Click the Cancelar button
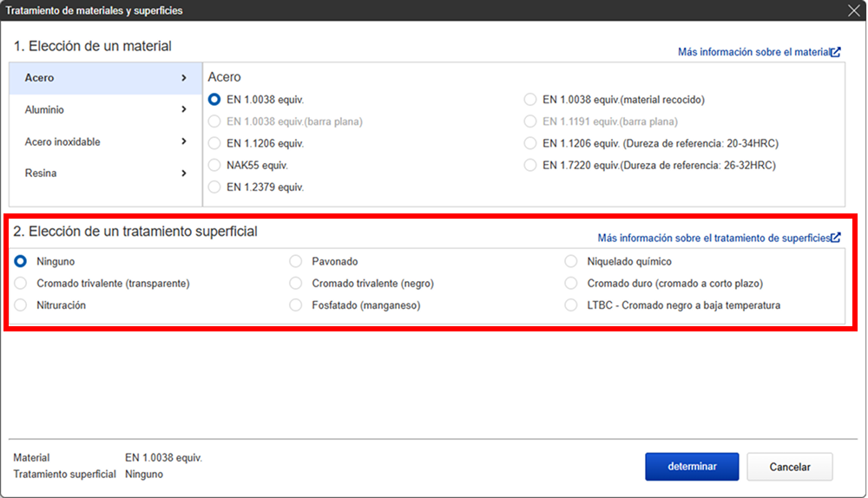Image resolution: width=868 pixels, height=498 pixels. 789,467
